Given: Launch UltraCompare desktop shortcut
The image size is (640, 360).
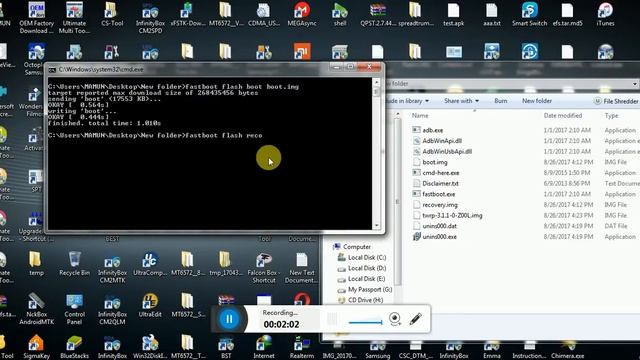Looking at the screenshot, I should click(x=150, y=264).
